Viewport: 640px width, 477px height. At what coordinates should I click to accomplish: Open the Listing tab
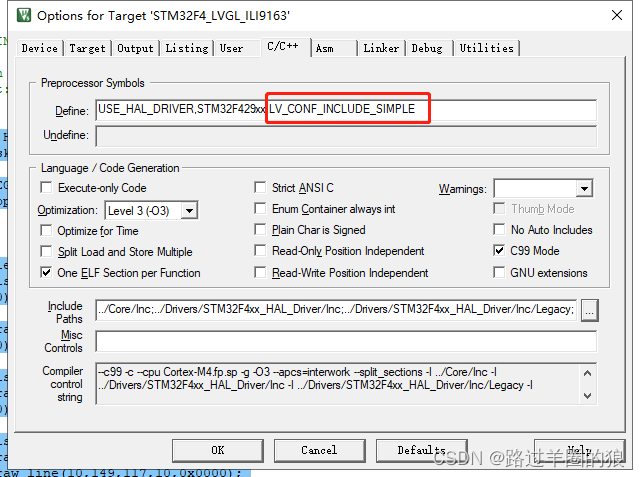187,48
